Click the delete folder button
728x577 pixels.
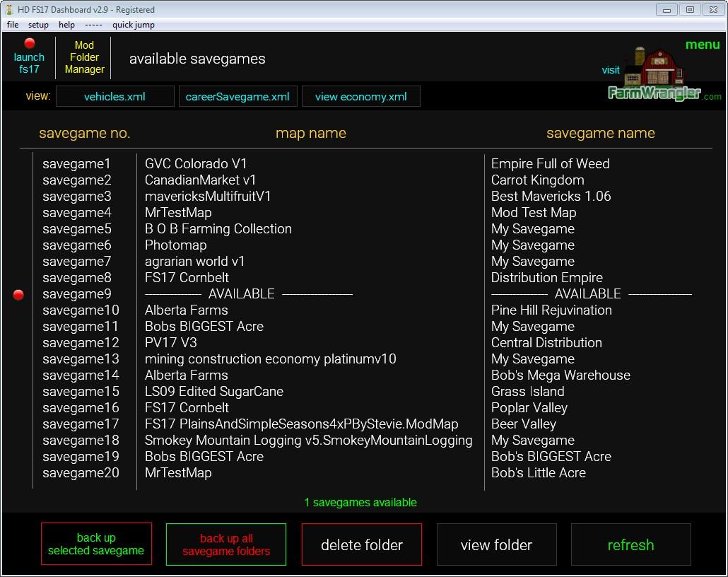[x=361, y=544]
